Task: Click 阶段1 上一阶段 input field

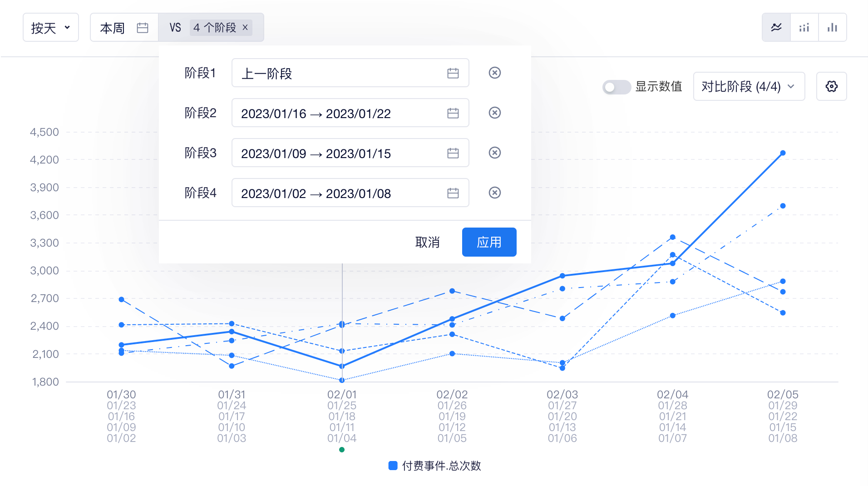Action: coord(350,73)
